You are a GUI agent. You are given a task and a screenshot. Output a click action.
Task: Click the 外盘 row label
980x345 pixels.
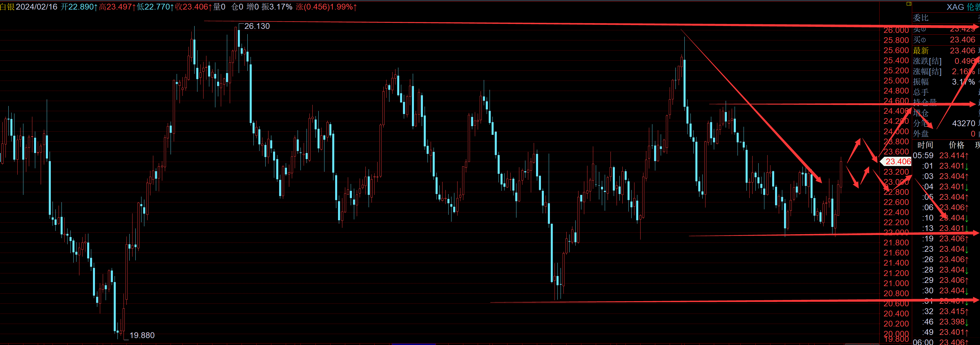click(x=921, y=133)
